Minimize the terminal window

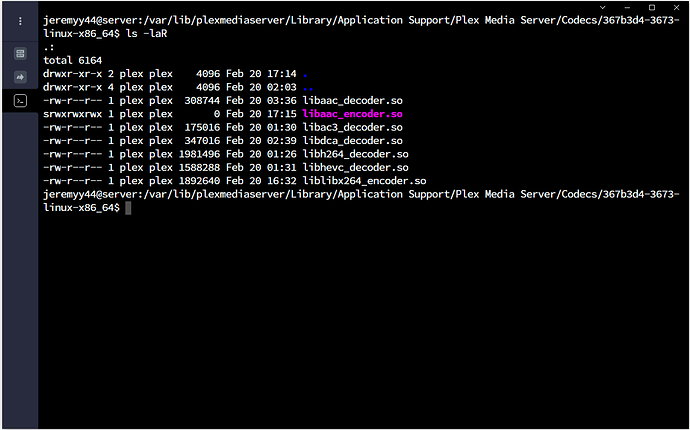pyautogui.click(x=628, y=7)
